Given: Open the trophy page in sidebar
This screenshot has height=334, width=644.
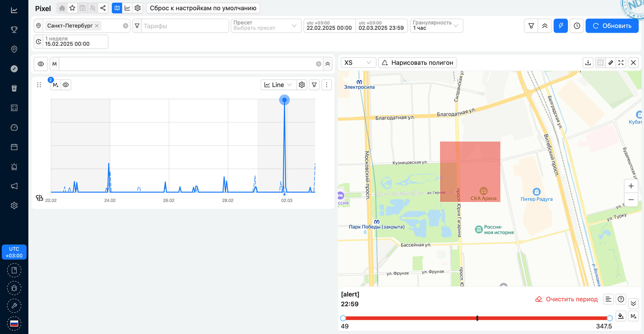Looking at the screenshot, I should pyautogui.click(x=14, y=30).
